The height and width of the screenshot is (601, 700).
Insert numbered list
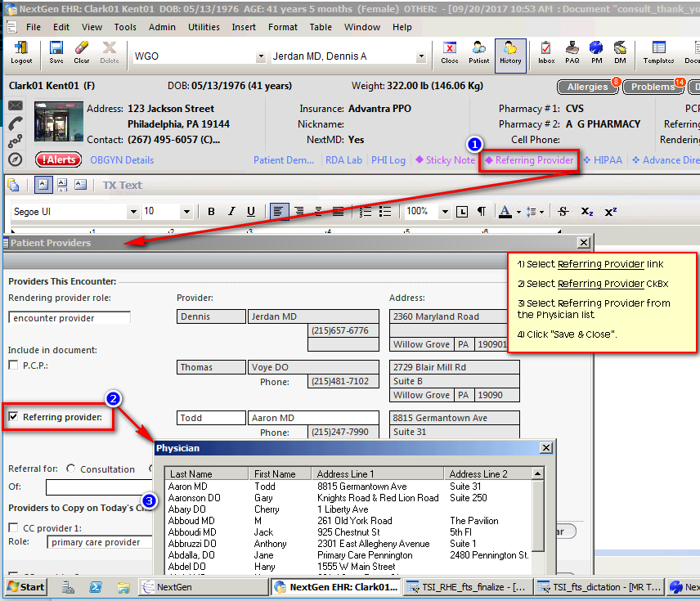pos(366,212)
